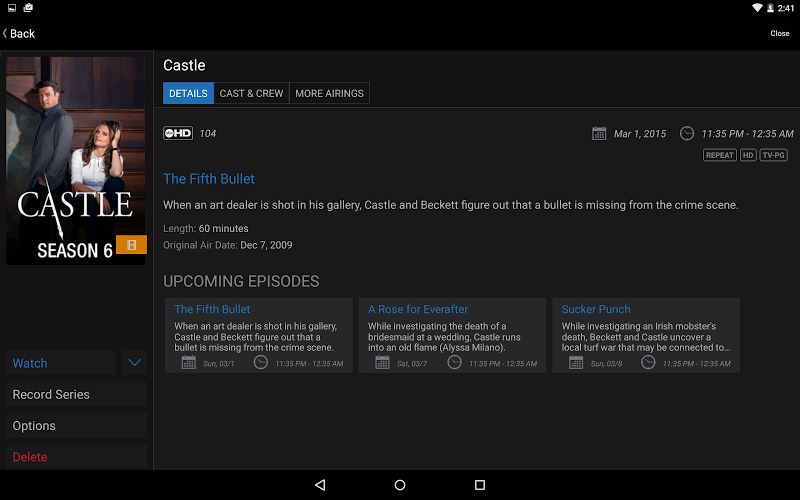Click Original Air Date Dec 7, 2009
Screen dimensions: 800x500
(228, 245)
